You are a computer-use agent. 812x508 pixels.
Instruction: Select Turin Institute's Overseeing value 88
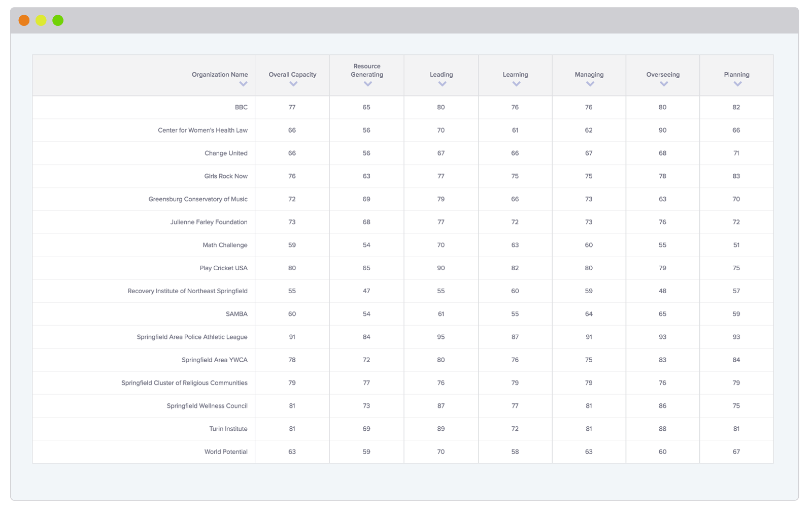click(x=663, y=429)
